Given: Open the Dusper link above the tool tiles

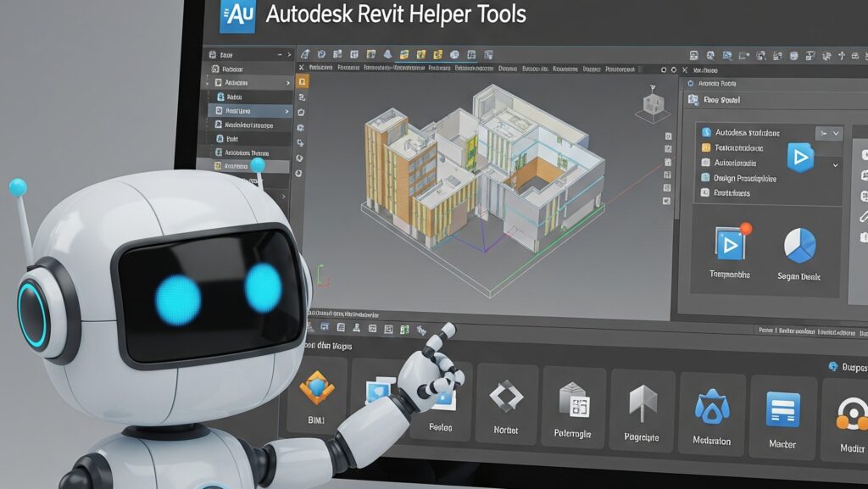Looking at the screenshot, I should click(848, 367).
